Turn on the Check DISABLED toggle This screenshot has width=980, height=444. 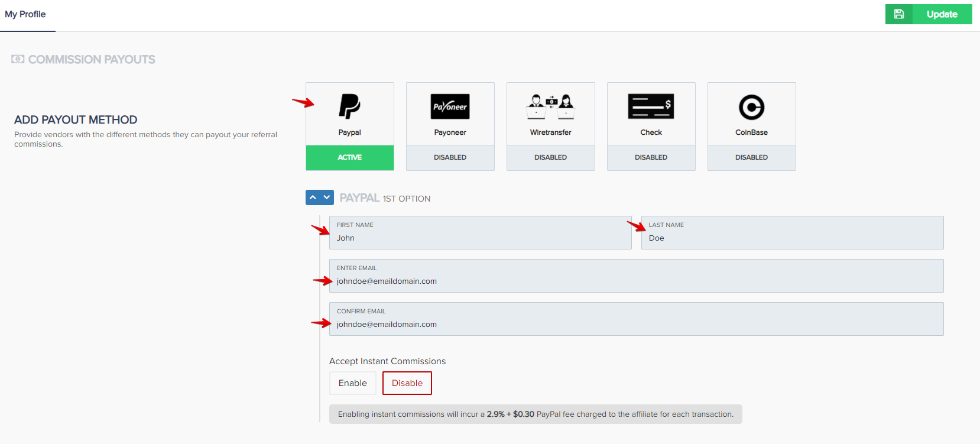(651, 157)
